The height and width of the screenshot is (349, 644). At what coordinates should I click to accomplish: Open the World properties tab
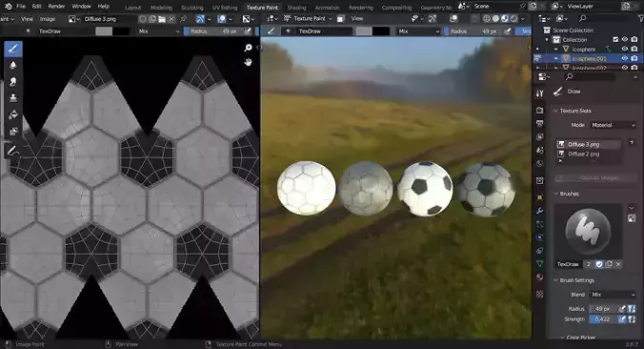(539, 164)
